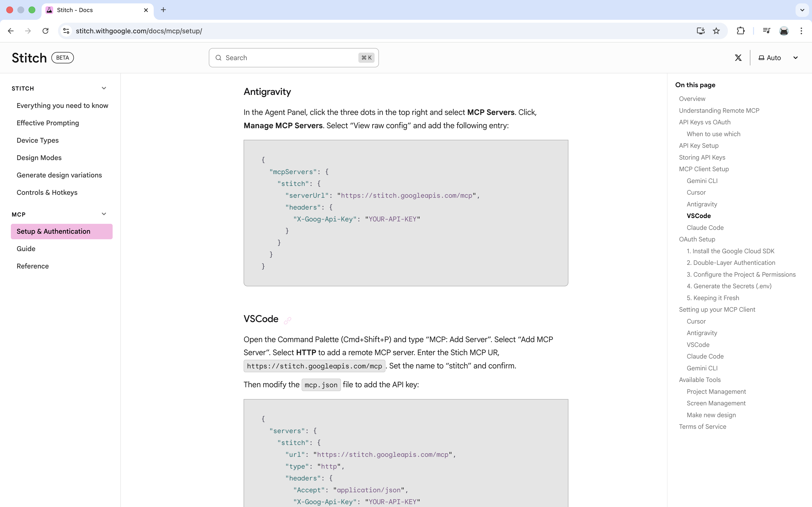The image size is (812, 507).
Task: Open the profile avatar icon
Action: tap(784, 31)
